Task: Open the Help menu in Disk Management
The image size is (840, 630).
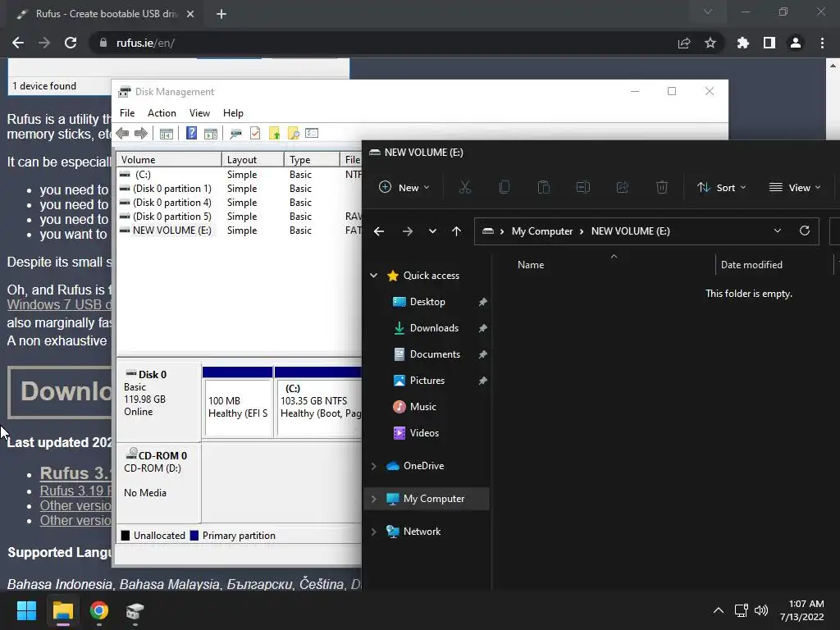Action: coord(233,113)
